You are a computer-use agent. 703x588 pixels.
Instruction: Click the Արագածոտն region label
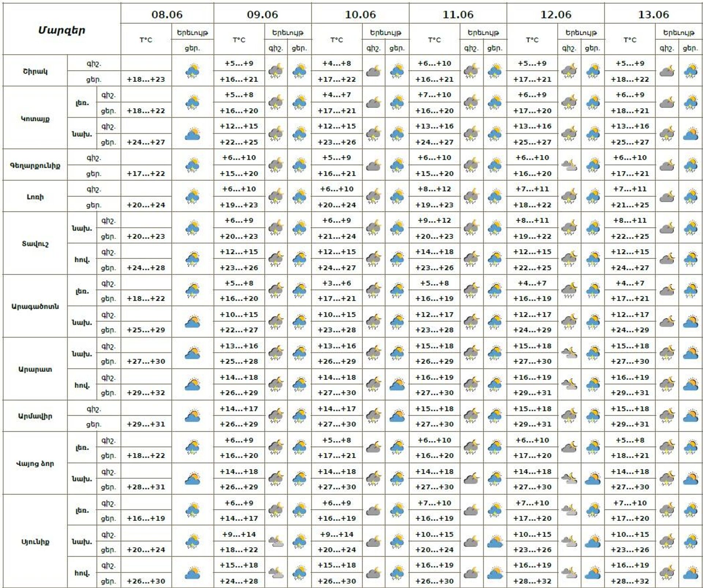pos(35,306)
